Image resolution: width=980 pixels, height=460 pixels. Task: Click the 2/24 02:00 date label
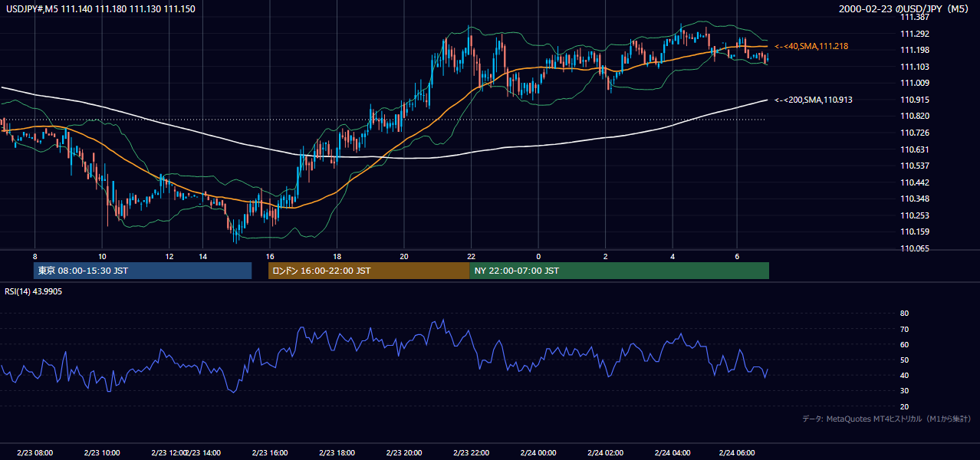point(605,452)
